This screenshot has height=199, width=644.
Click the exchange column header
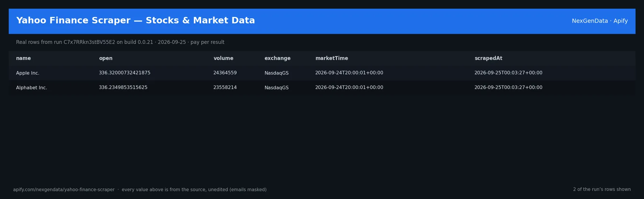point(277,58)
